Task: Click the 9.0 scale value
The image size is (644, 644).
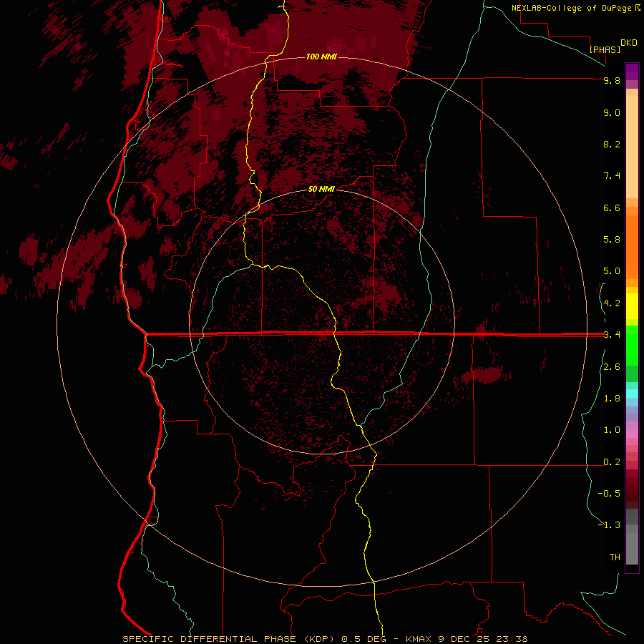Action: click(x=612, y=112)
